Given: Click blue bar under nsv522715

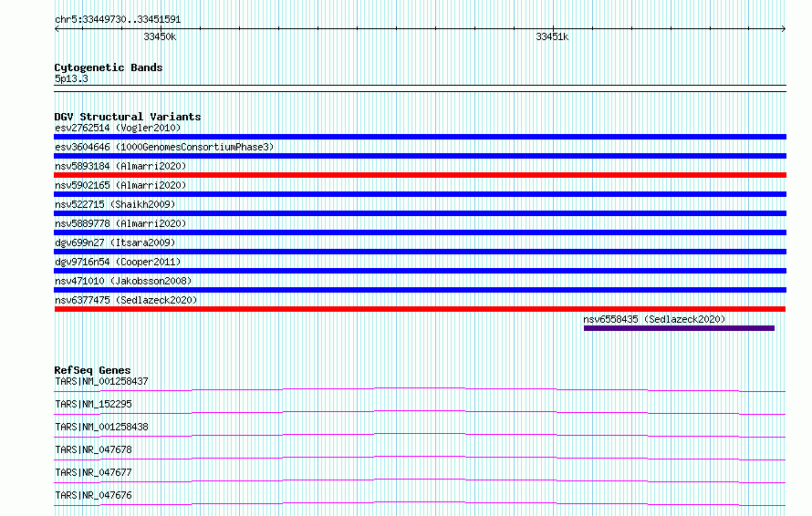Looking at the screenshot, I should pyautogui.click(x=420, y=213).
